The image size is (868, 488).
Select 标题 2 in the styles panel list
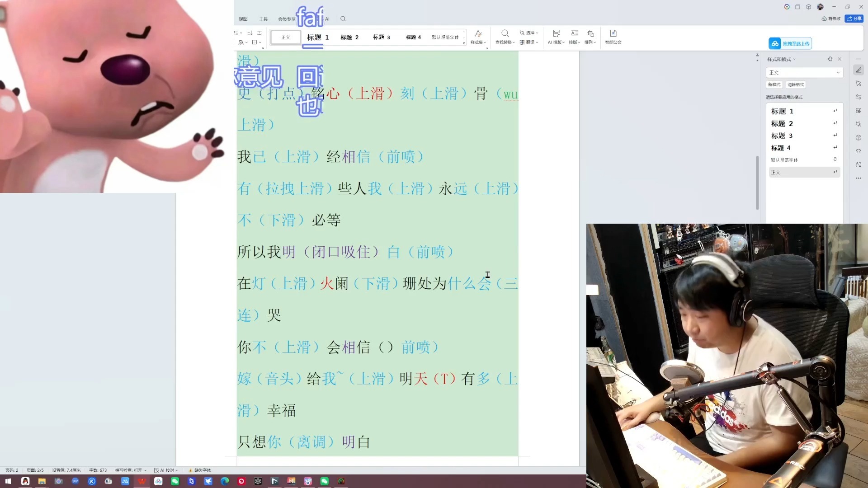tap(805, 123)
